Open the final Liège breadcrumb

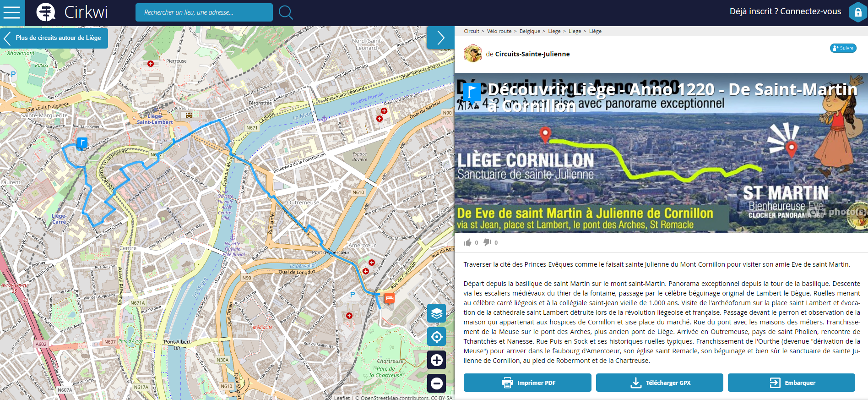595,31
